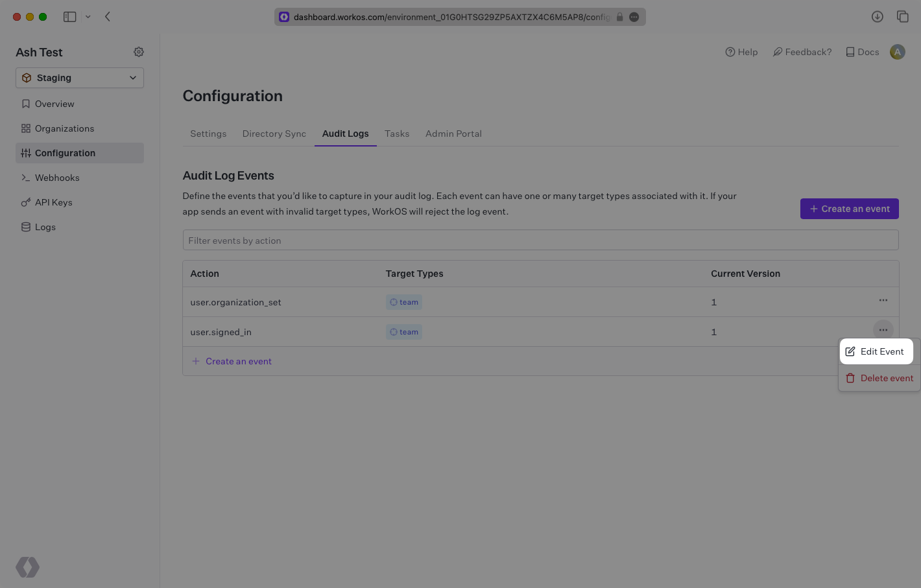Click the Help question mark icon
The height and width of the screenshot is (588, 921).
click(x=729, y=52)
